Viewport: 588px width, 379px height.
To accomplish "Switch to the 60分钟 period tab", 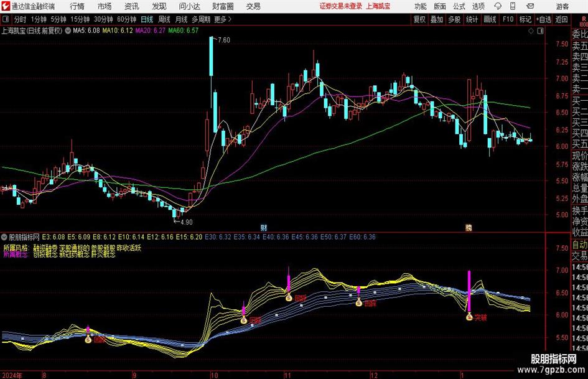I will tap(126, 19).
